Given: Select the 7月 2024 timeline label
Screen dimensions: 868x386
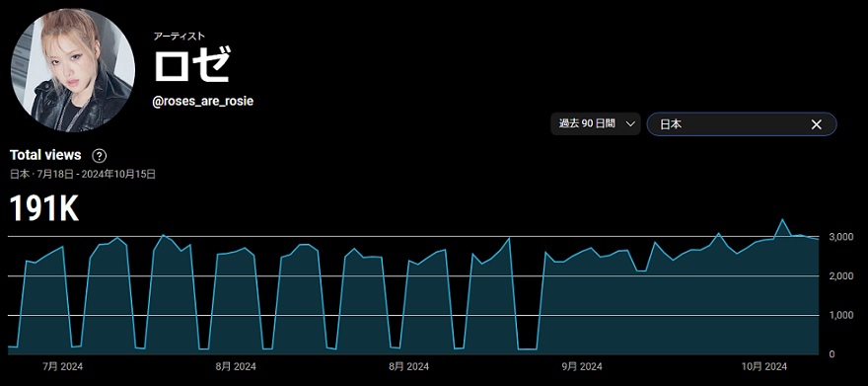Looking at the screenshot, I should point(62,366).
